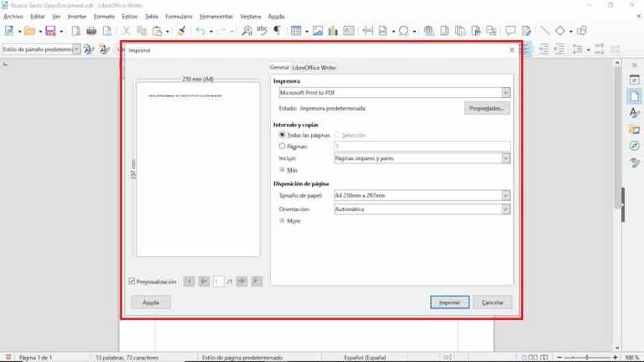
Task: Click the Ayuda button in the dialog
Action: tap(151, 303)
